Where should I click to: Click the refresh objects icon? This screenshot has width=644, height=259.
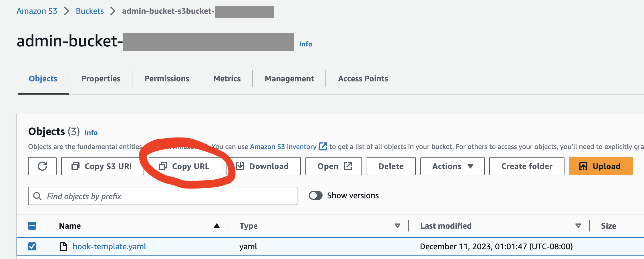[x=42, y=166]
